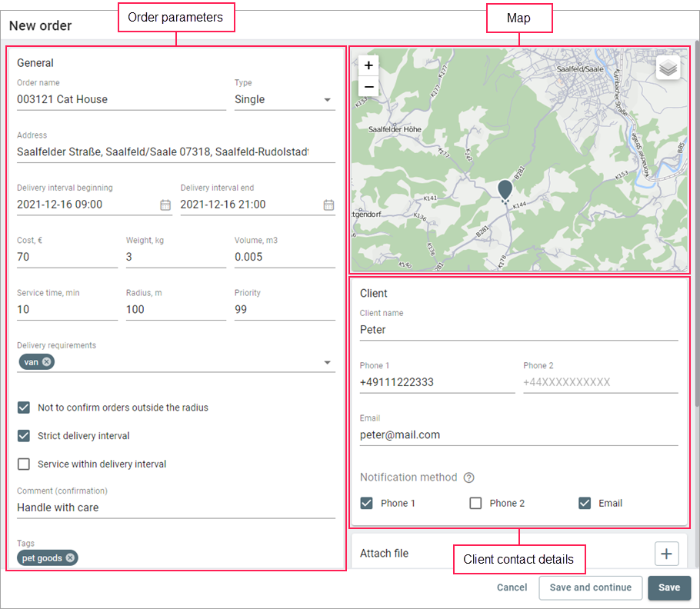
Task: Uncheck Strict delivery interval
Action: pos(24,436)
